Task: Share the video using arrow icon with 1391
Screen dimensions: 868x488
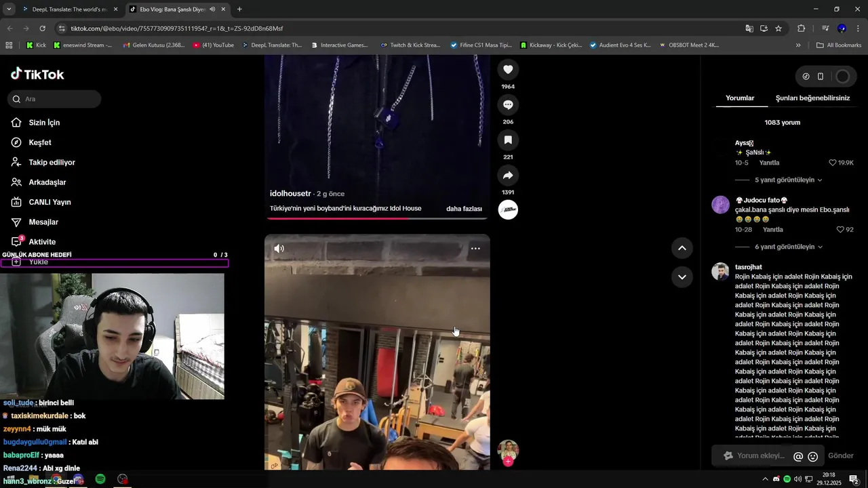Action: [508, 175]
